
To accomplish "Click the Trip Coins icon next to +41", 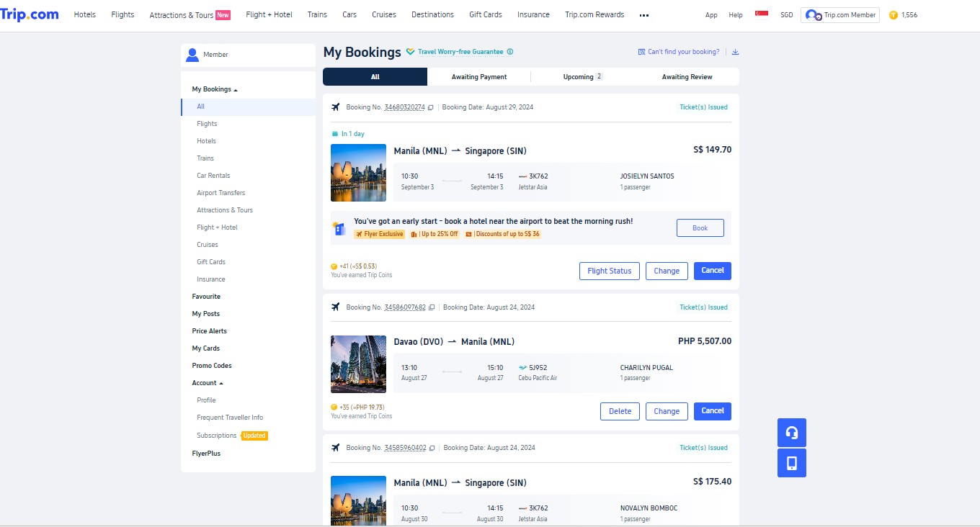I will pos(334,266).
